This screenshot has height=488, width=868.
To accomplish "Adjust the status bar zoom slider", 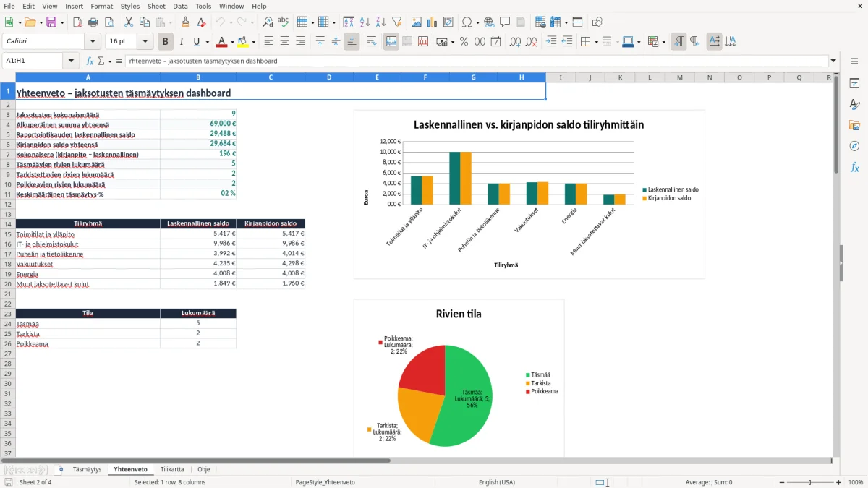I will pos(810,482).
